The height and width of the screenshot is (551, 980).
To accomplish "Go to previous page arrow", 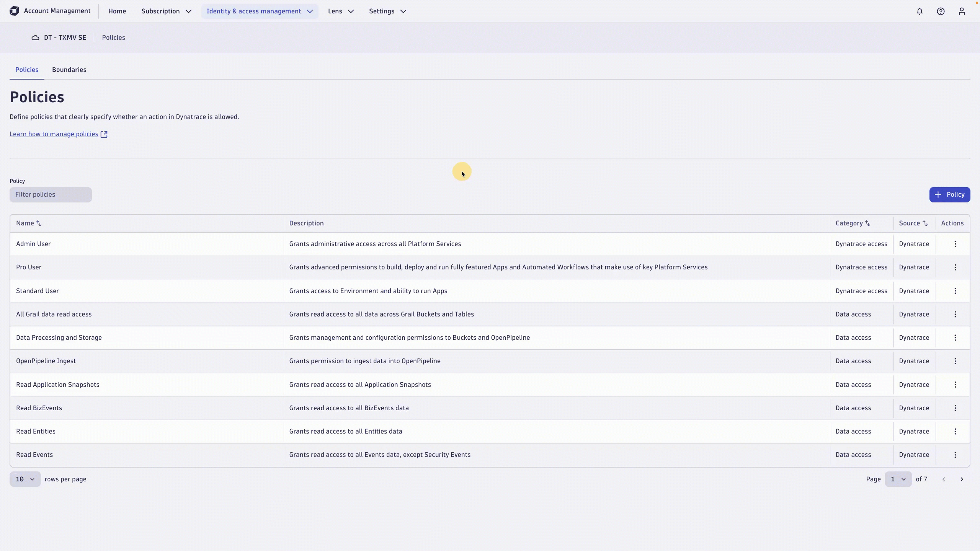I will (x=944, y=479).
